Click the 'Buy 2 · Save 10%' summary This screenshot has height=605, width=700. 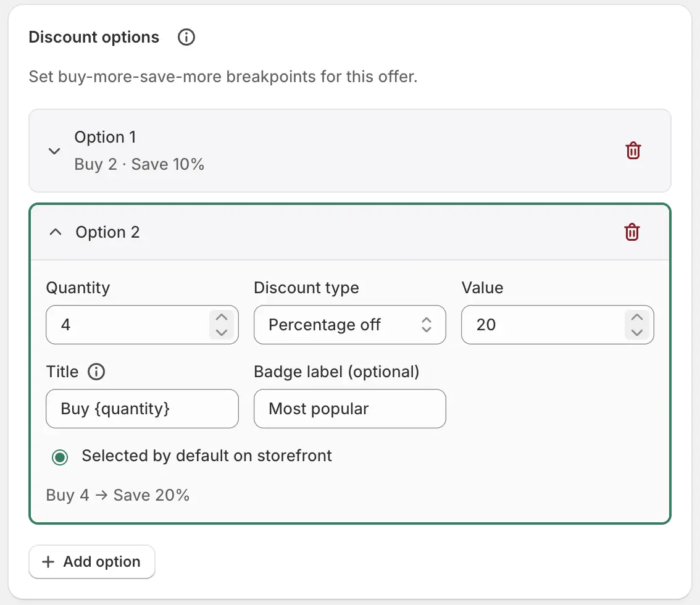(x=140, y=164)
